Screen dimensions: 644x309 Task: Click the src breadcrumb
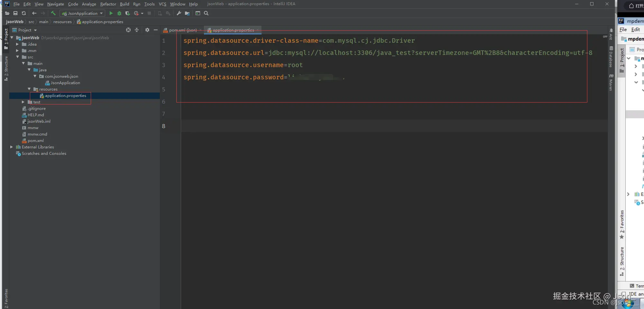point(31,22)
